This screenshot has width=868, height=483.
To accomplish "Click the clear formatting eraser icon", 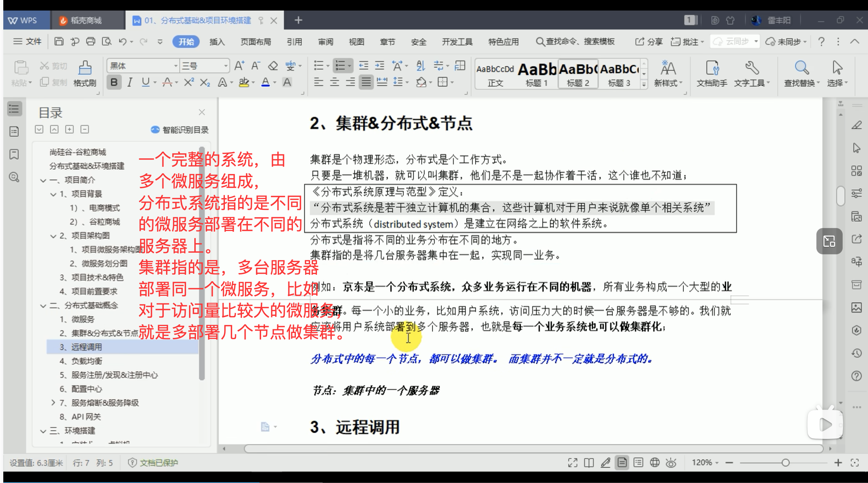I will [273, 65].
